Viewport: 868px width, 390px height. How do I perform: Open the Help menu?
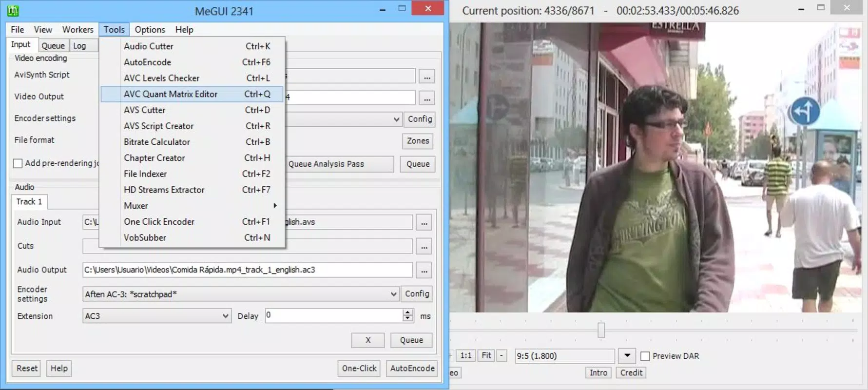184,29
